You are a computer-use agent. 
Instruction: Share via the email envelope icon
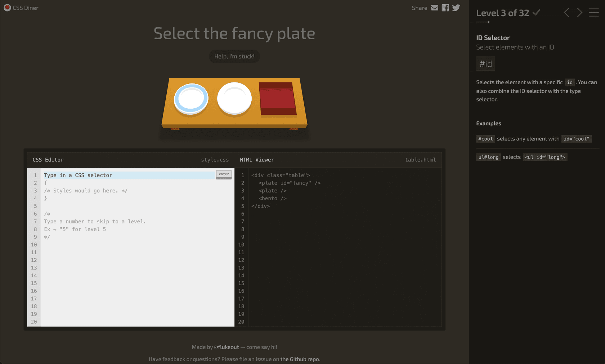[435, 8]
